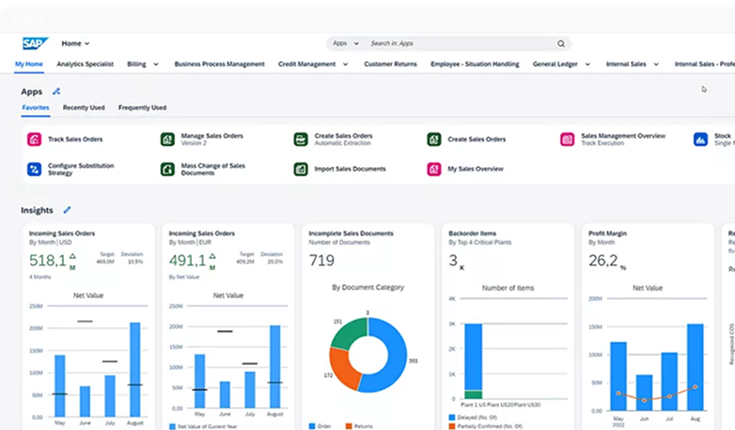Click the Search in Apps field

[460, 44]
